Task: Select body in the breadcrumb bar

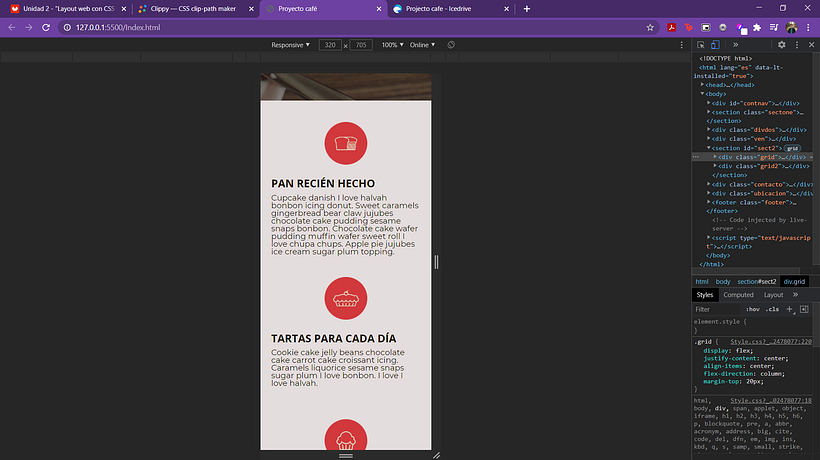Action: pos(723,281)
